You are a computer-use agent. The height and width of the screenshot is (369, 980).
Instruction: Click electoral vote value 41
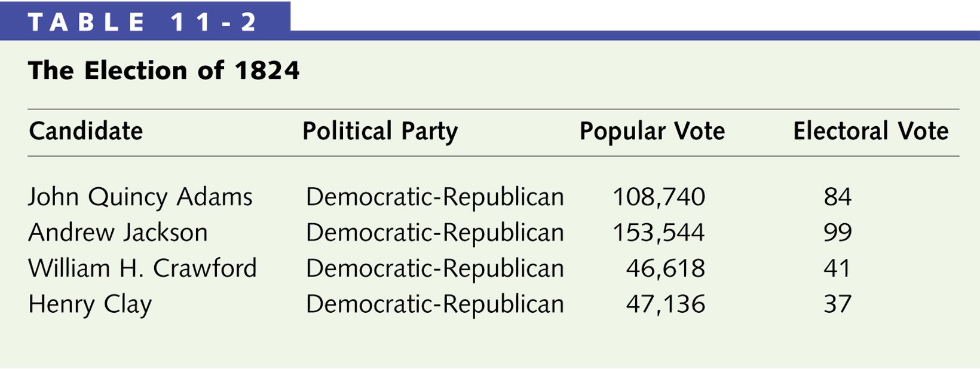coord(837,269)
